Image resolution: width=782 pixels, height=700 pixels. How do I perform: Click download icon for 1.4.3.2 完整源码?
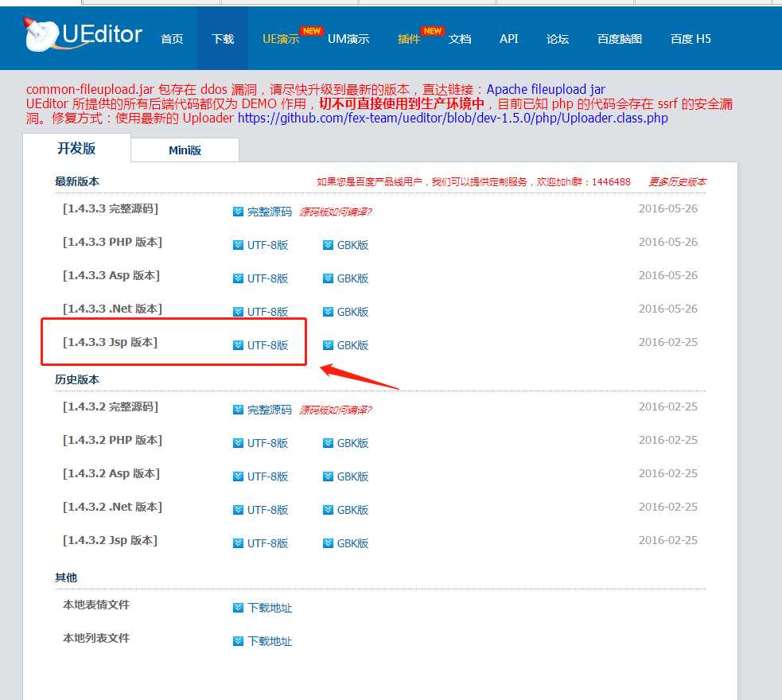point(238,410)
